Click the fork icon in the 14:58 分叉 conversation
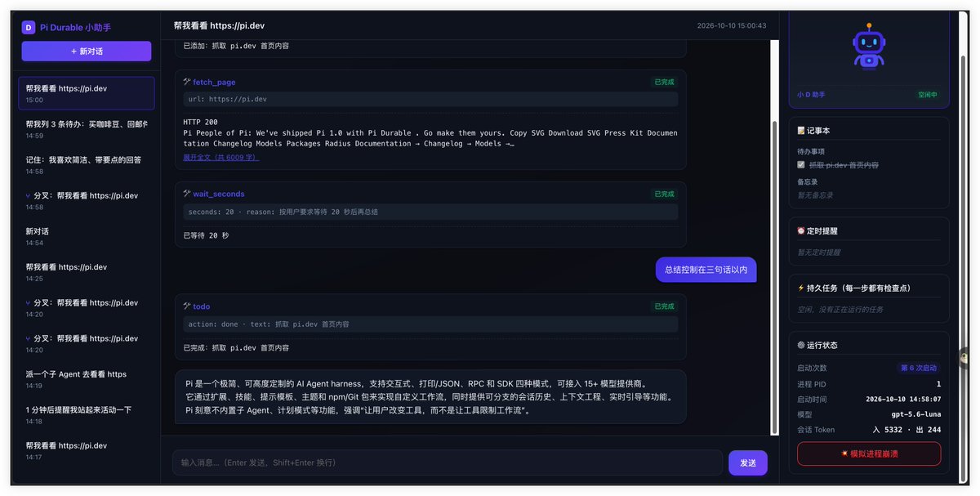Image resolution: width=980 pixels, height=496 pixels. (x=29, y=196)
